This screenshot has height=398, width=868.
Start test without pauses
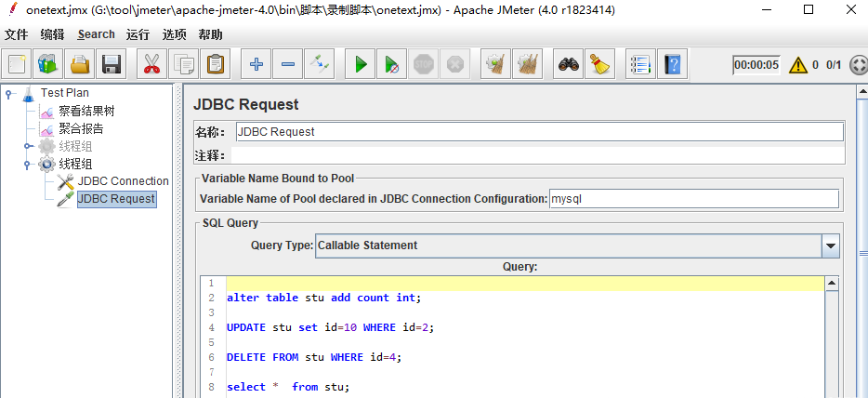click(391, 64)
